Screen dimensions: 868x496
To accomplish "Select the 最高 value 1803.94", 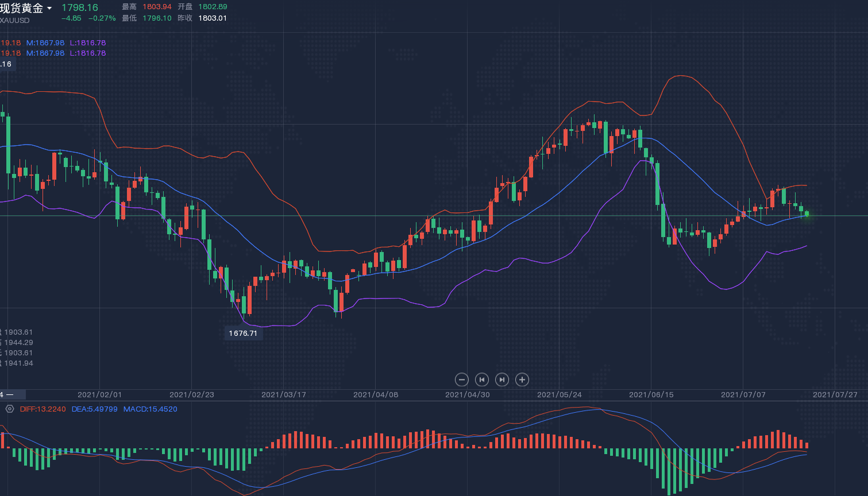I will pyautogui.click(x=157, y=7).
